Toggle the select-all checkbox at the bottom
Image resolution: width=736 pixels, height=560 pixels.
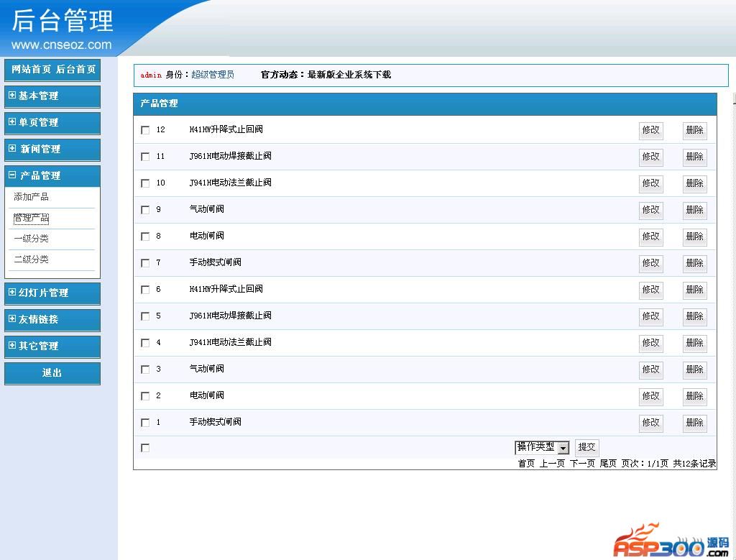(x=145, y=448)
